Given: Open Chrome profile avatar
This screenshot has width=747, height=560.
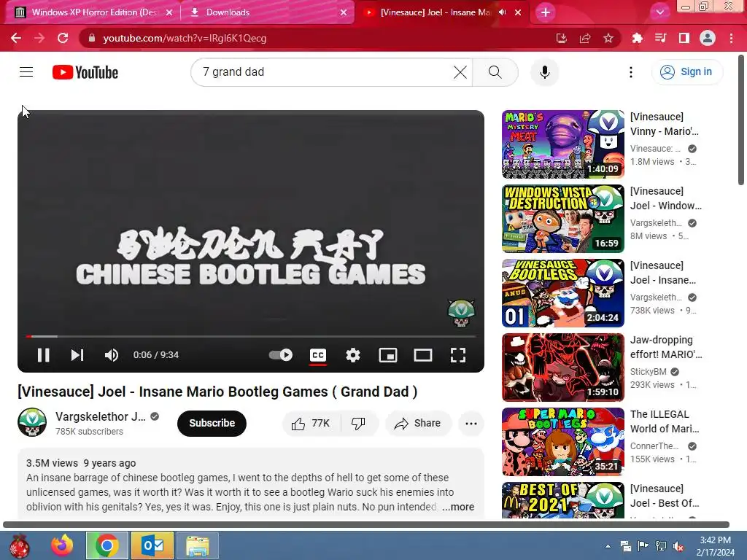Looking at the screenshot, I should (x=707, y=38).
